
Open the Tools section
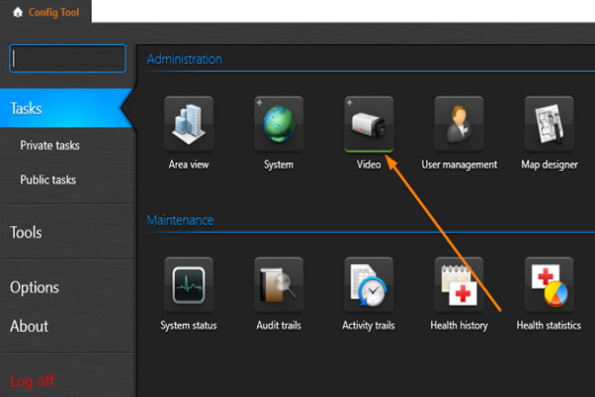point(26,232)
